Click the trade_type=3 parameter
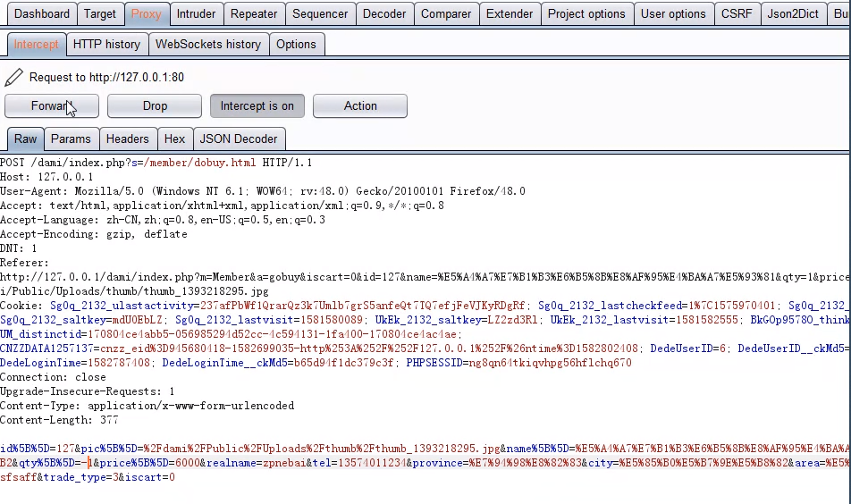 pos(80,477)
